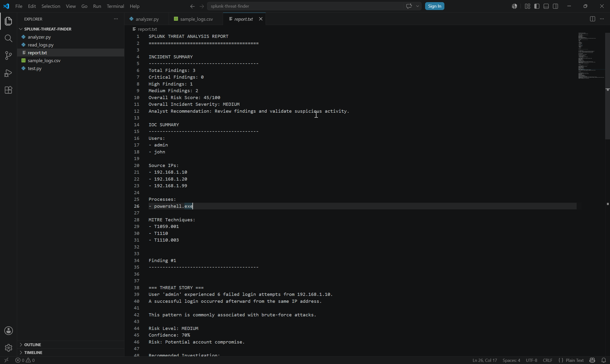Split the editor to the right
610x364 pixels.
(592, 19)
